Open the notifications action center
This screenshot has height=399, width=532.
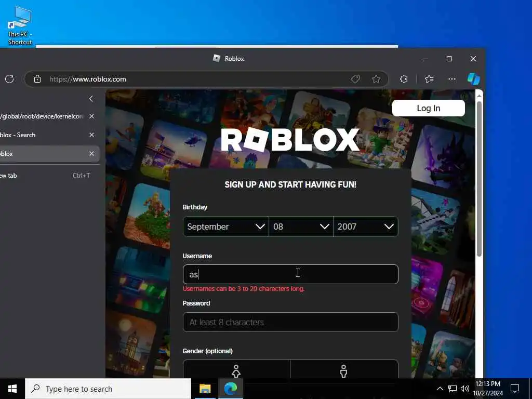click(x=515, y=389)
